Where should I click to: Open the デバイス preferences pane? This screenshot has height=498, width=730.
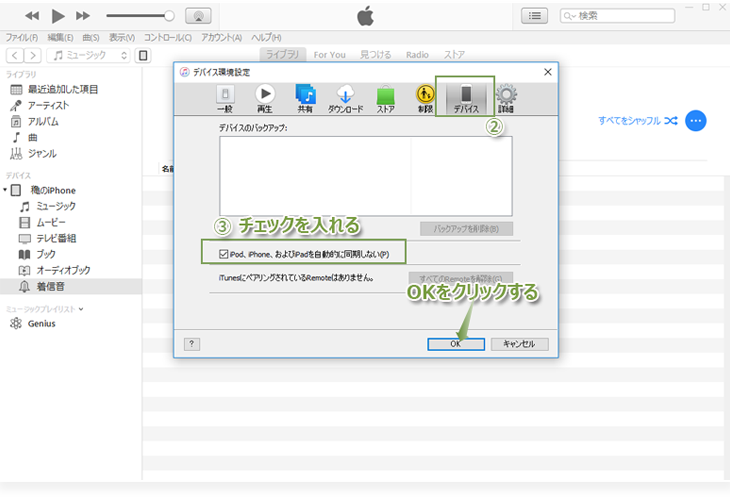[466, 99]
